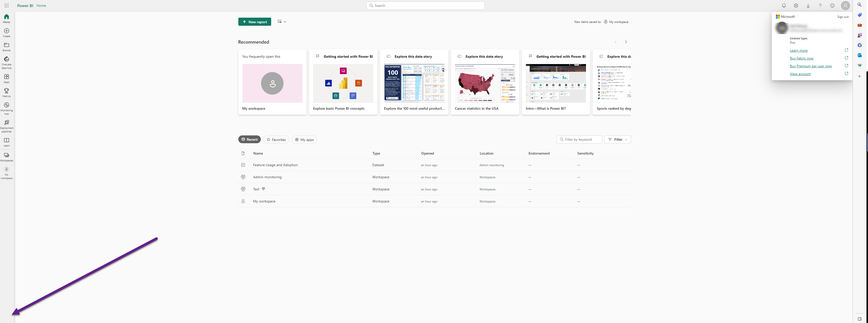Click the notifications bell icon
868x323 pixels.
(784, 6)
